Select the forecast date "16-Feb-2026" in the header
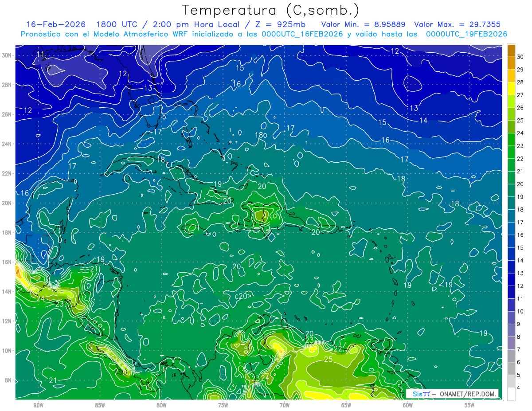 coord(56,24)
